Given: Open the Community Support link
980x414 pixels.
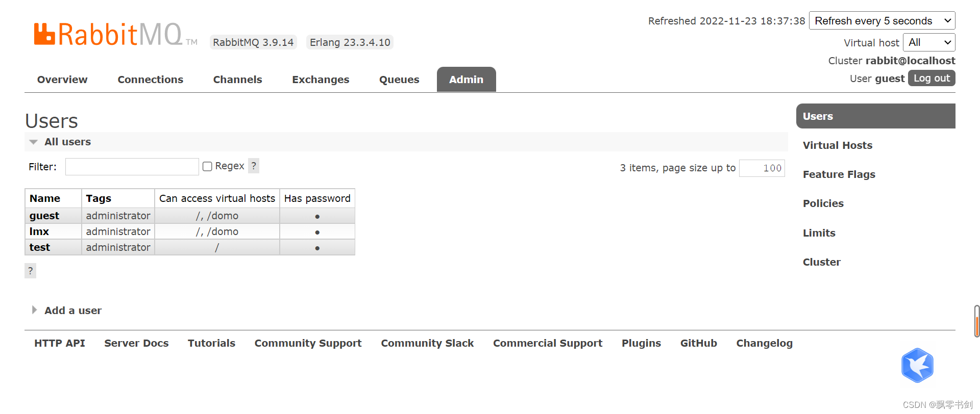Looking at the screenshot, I should point(308,343).
